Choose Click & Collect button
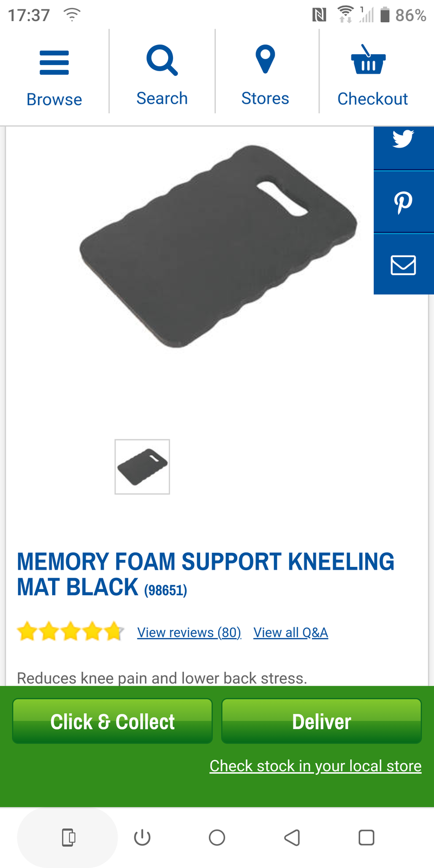The height and width of the screenshot is (868, 434). (x=112, y=721)
